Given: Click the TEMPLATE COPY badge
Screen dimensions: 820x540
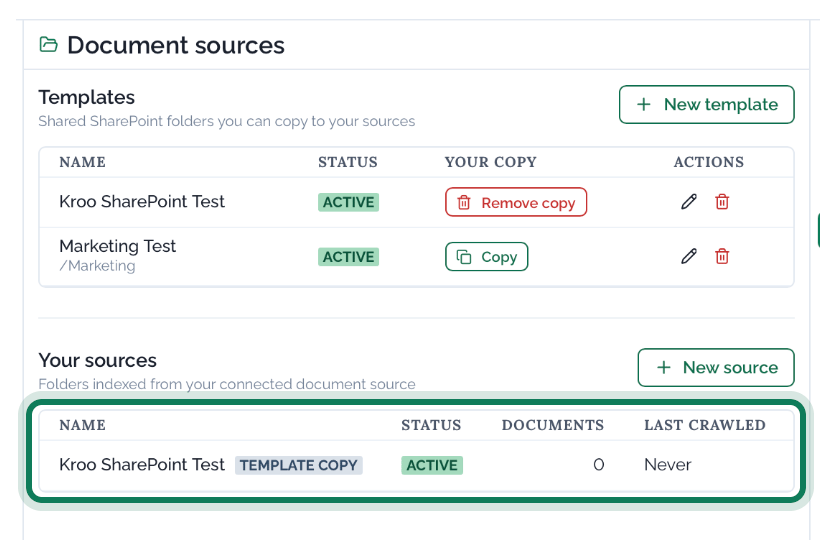Looking at the screenshot, I should tap(299, 465).
